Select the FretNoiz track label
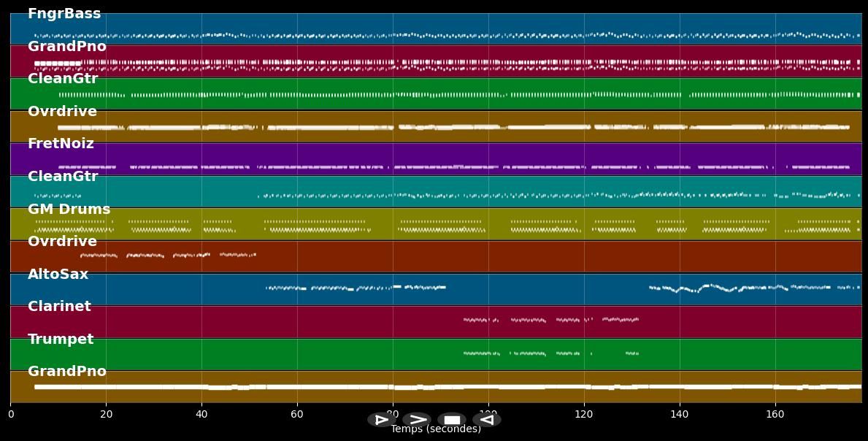Screen dimensions: 868x441 tap(61, 144)
